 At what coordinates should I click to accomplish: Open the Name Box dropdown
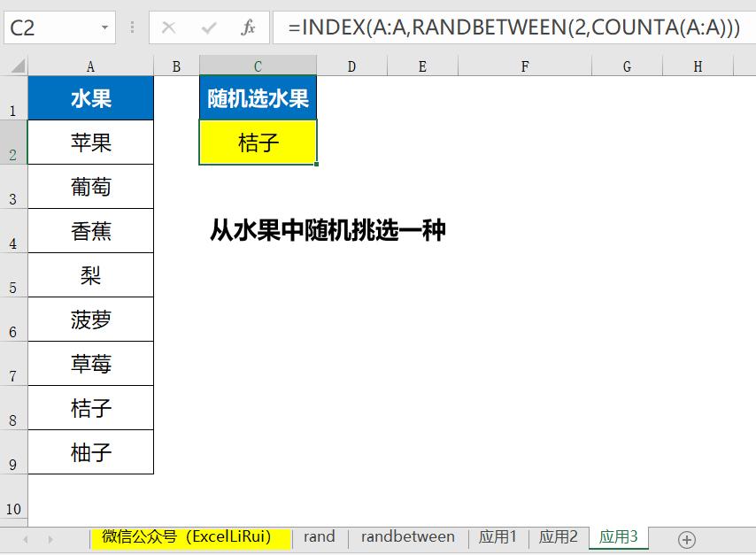(x=104, y=27)
